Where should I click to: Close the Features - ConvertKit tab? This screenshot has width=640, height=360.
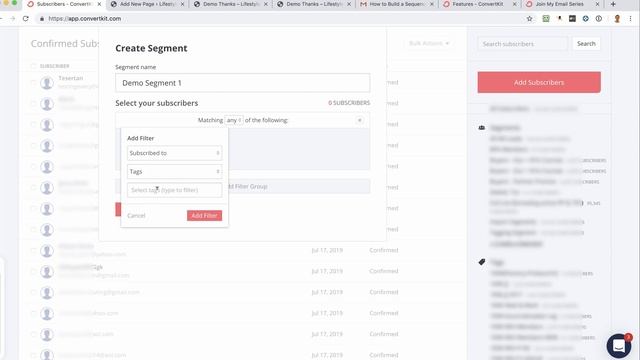point(514,4)
